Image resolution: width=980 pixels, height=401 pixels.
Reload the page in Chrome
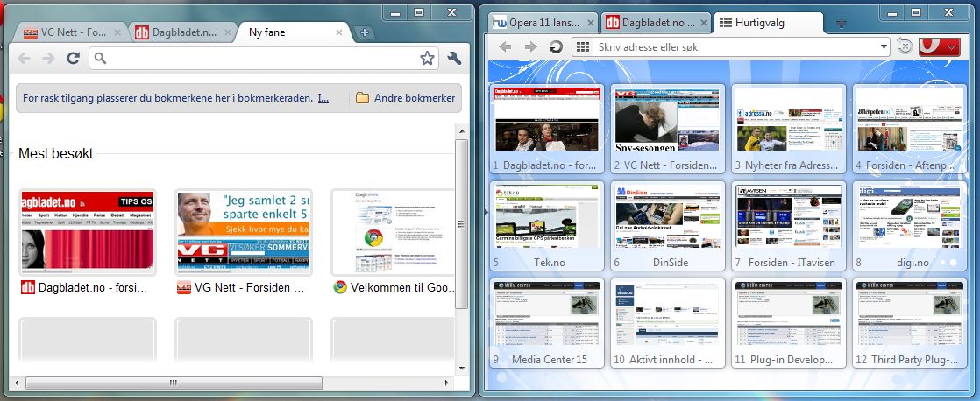(x=73, y=59)
